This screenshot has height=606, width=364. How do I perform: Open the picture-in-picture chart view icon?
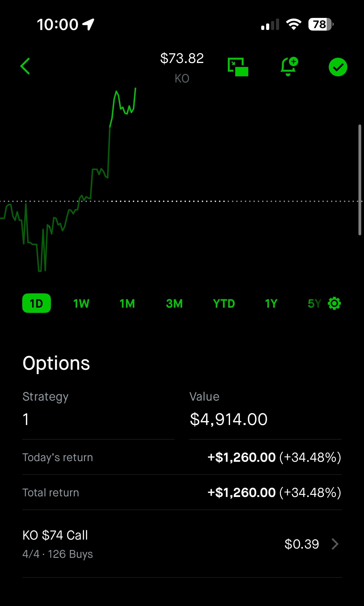238,67
